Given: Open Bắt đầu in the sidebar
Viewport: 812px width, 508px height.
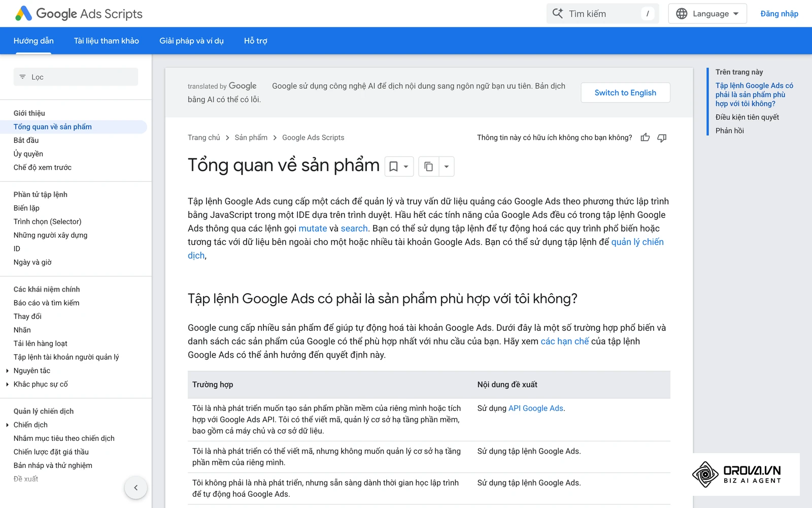Looking at the screenshot, I should coord(26,140).
